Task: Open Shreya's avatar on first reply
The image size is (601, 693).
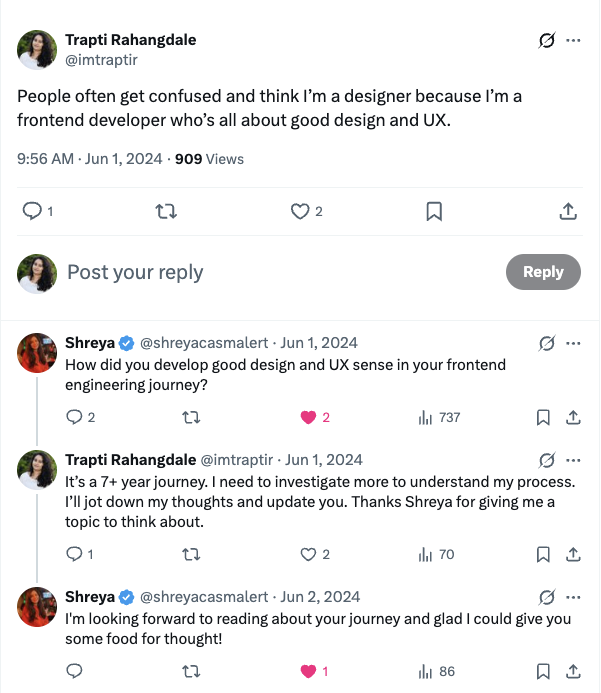Action: [38, 353]
